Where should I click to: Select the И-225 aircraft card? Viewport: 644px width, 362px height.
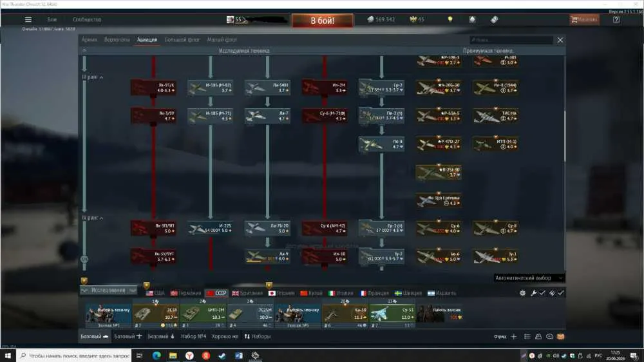point(211,229)
